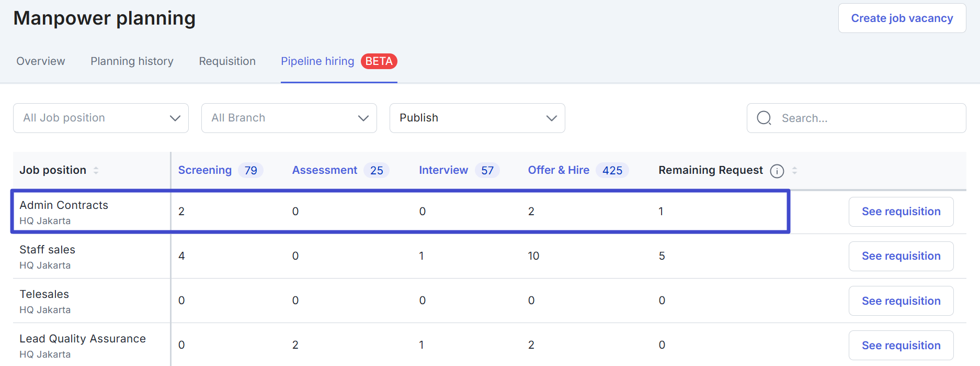Screen dimensions: 980x366
Task: Click the search magnifier icon
Action: [764, 118]
